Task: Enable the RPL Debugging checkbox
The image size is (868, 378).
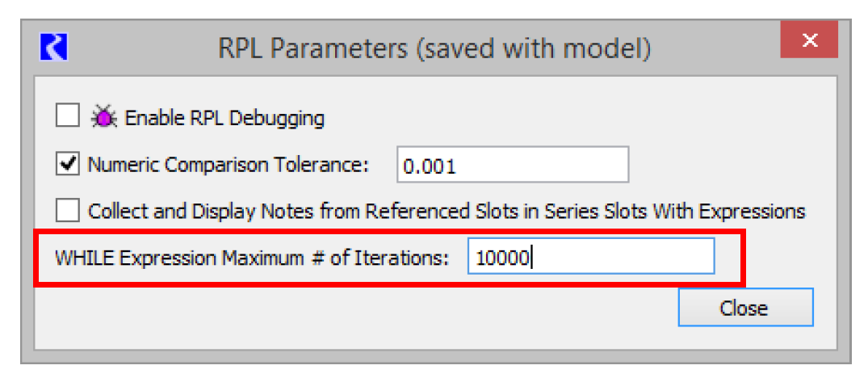Action: [x=67, y=118]
